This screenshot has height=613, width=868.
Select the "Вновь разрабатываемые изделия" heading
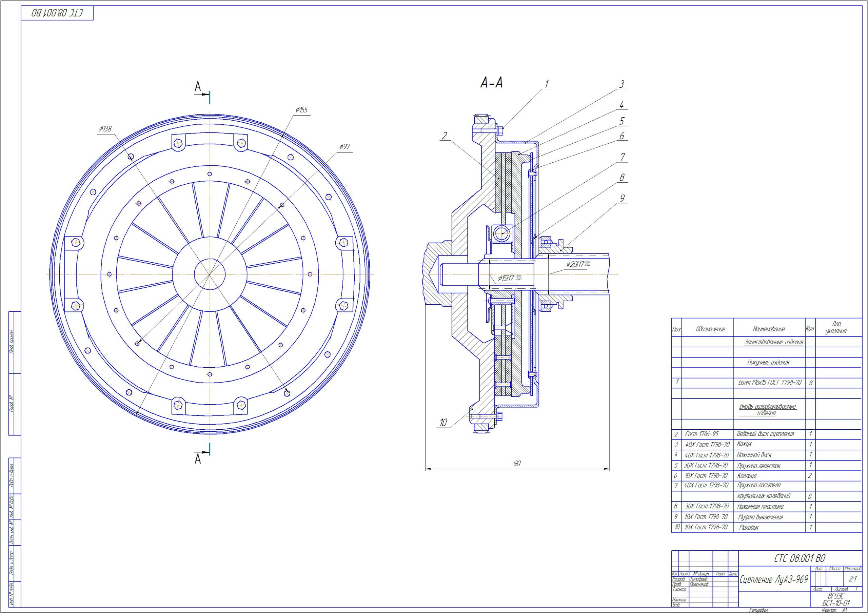coord(768,410)
